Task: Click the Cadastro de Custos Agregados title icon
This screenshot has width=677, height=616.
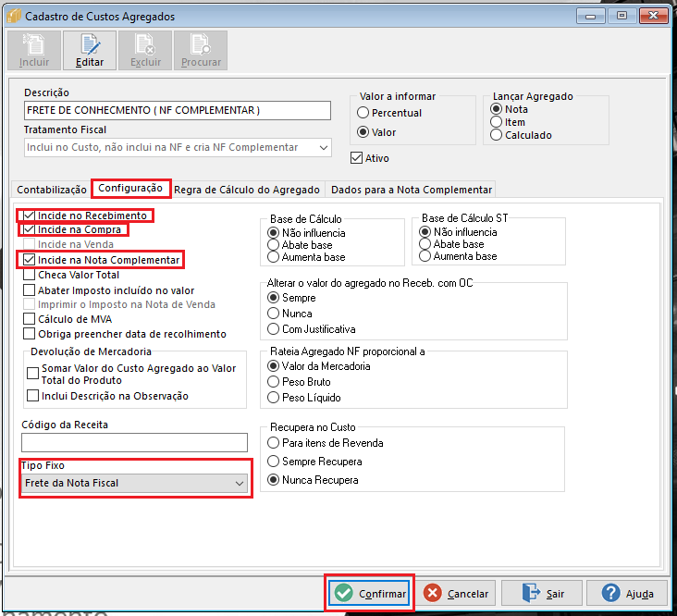Action: tap(14, 17)
